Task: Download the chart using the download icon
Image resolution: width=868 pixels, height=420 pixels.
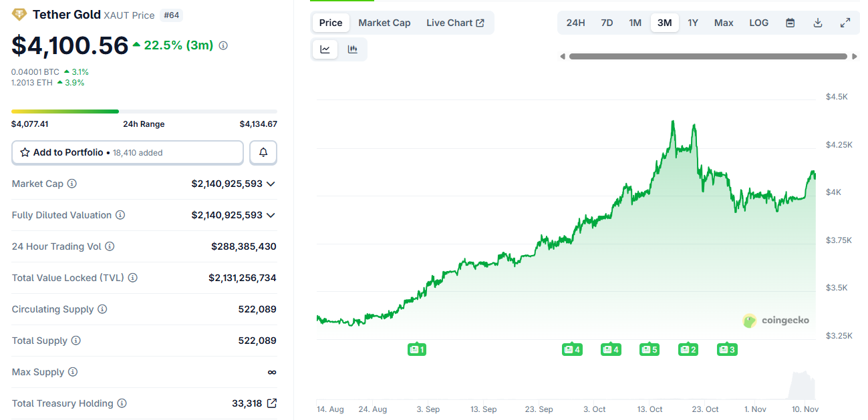Action: tap(817, 22)
